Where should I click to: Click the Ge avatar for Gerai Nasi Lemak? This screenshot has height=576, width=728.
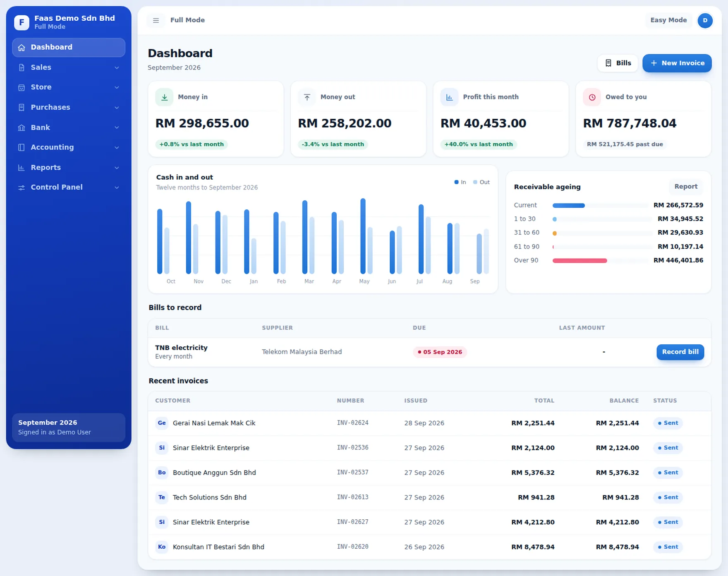(x=162, y=423)
